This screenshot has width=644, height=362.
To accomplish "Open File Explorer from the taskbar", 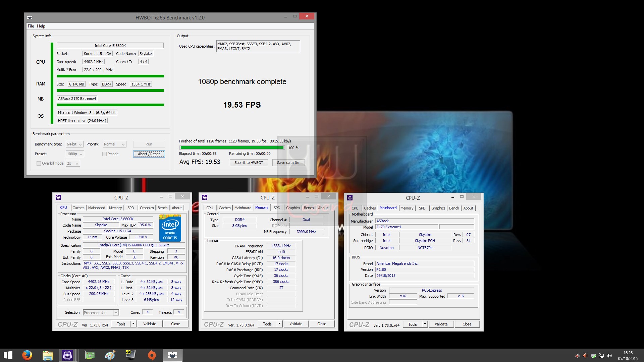I will pos(48,355).
